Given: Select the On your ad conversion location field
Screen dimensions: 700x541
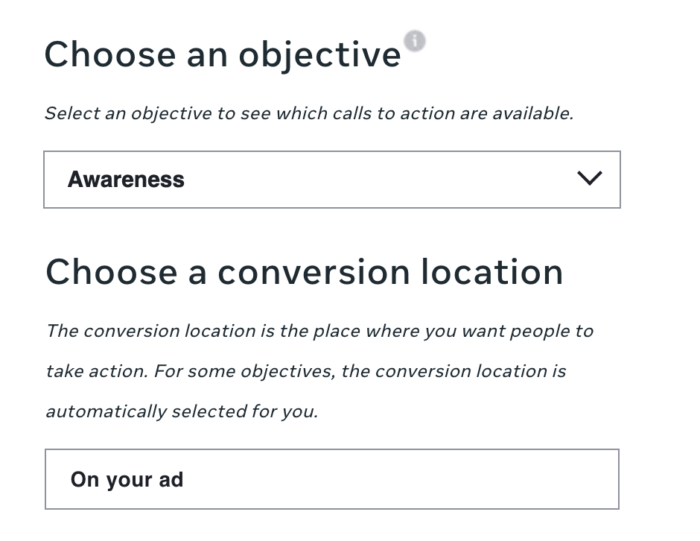Looking at the screenshot, I should (332, 479).
